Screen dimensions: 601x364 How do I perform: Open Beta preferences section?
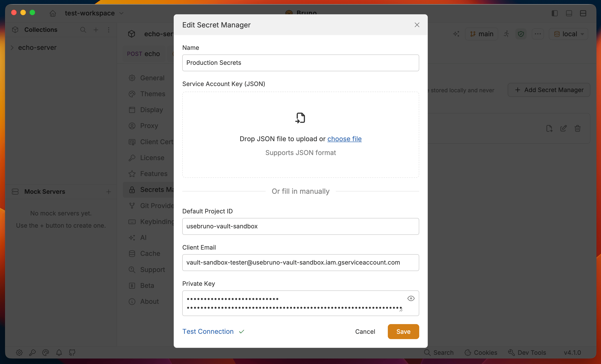(141, 286)
